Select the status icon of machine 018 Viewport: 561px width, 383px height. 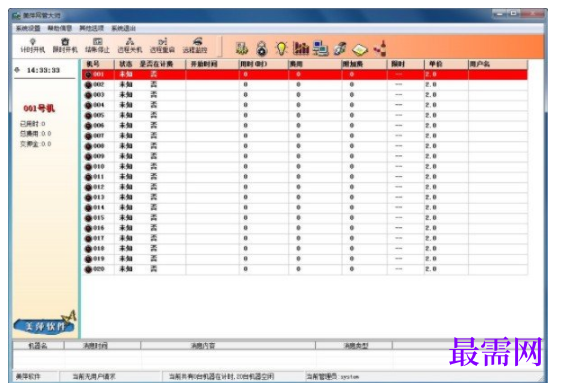(88, 249)
